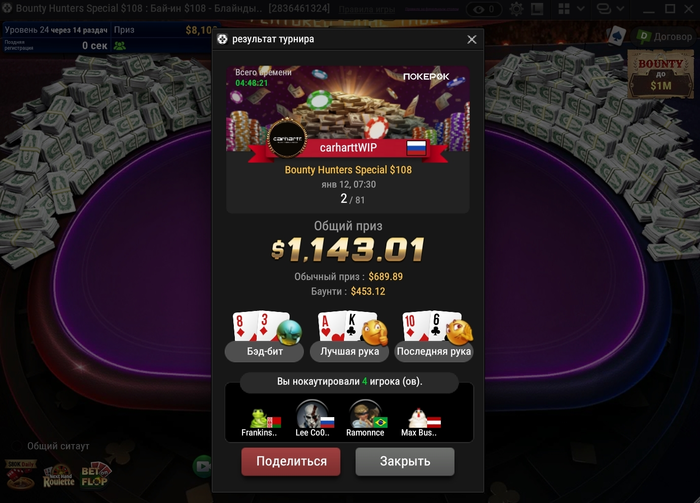Open the Последняя рука hand card
The height and width of the screenshot is (503, 700).
pos(433,337)
